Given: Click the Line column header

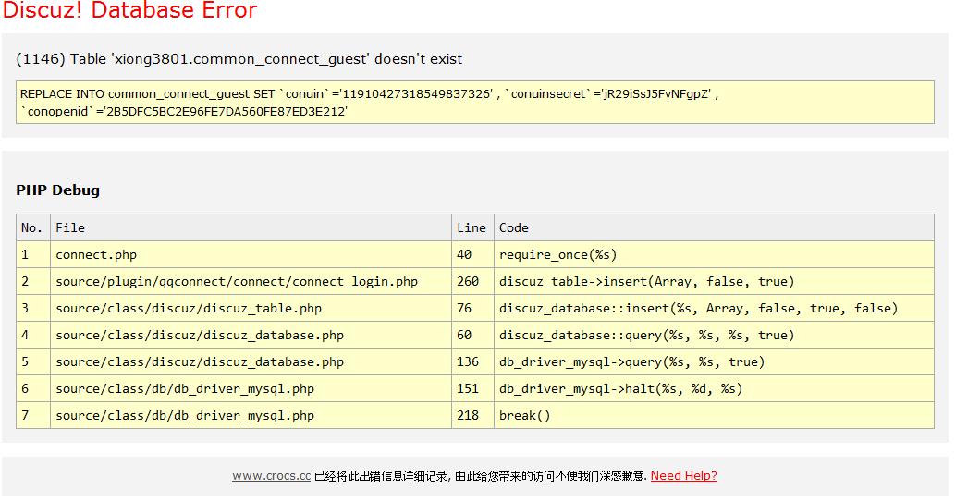Looking at the screenshot, I should click(471, 227).
